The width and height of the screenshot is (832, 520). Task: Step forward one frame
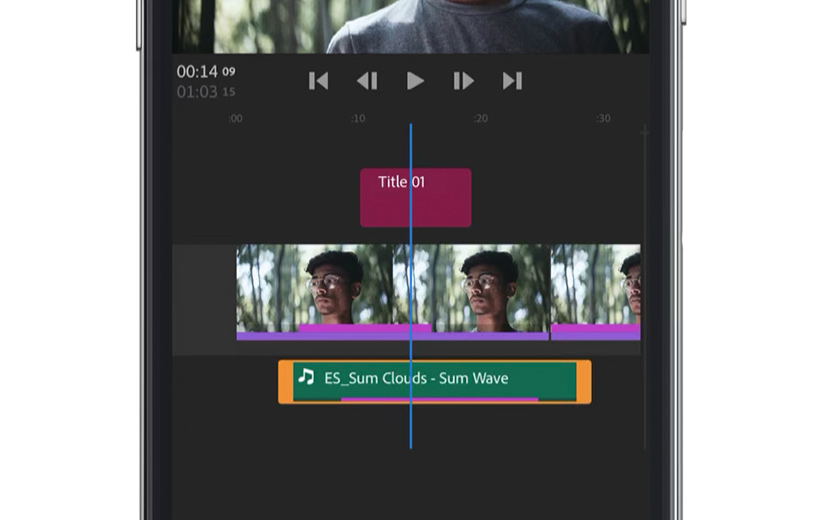463,81
